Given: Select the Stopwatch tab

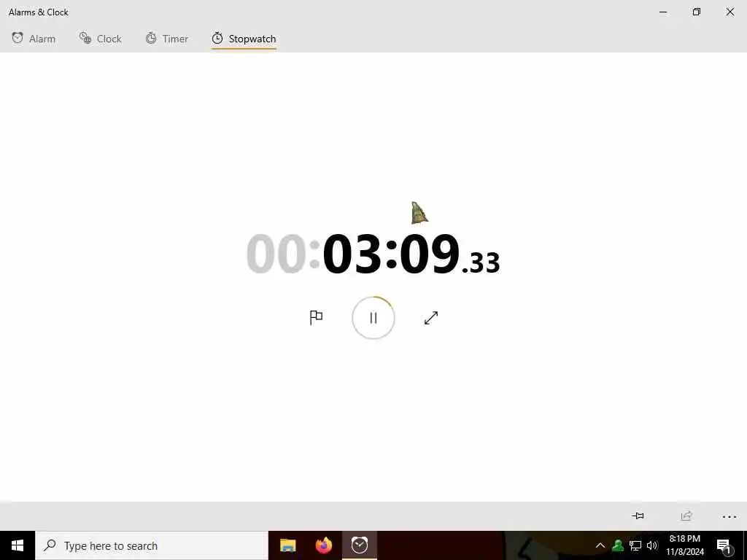Looking at the screenshot, I should tap(244, 39).
